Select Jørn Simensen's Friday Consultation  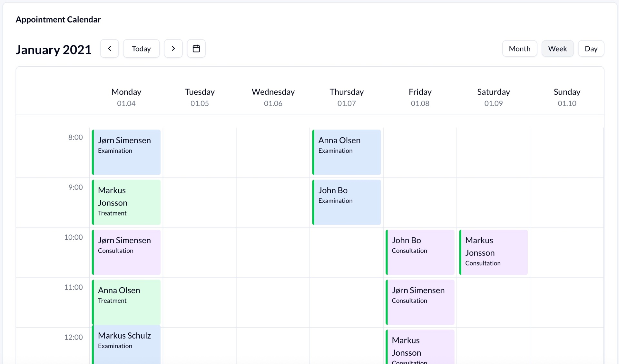[x=420, y=302]
